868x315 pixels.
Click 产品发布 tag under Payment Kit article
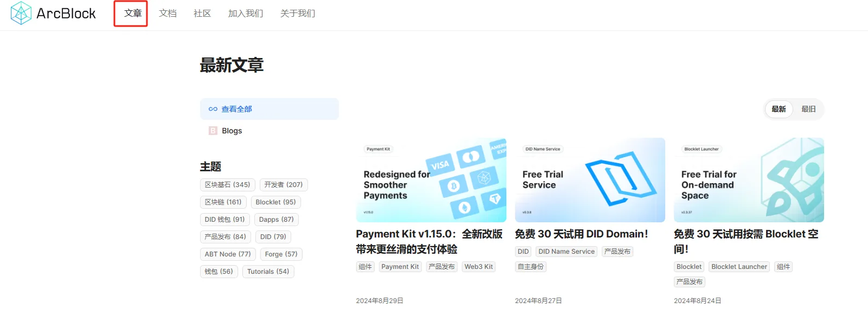[x=442, y=267]
